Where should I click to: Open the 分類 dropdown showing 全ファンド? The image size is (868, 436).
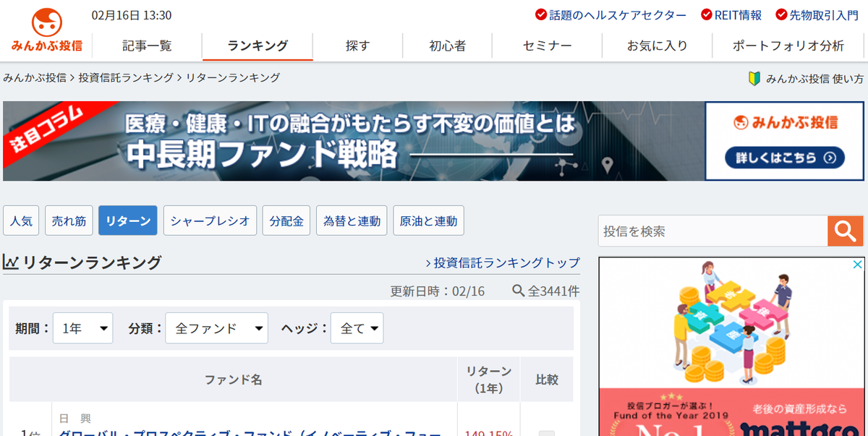(x=216, y=328)
